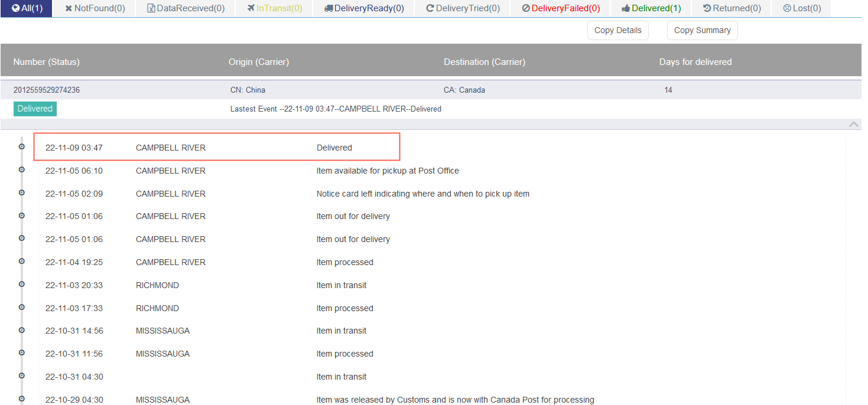Click the airplane icon on the InTransit tab
This screenshot has width=868, height=405.
pos(251,8)
